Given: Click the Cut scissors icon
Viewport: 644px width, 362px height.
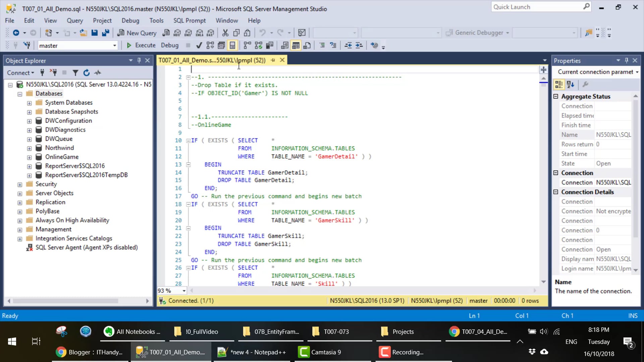Looking at the screenshot, I should point(225,33).
